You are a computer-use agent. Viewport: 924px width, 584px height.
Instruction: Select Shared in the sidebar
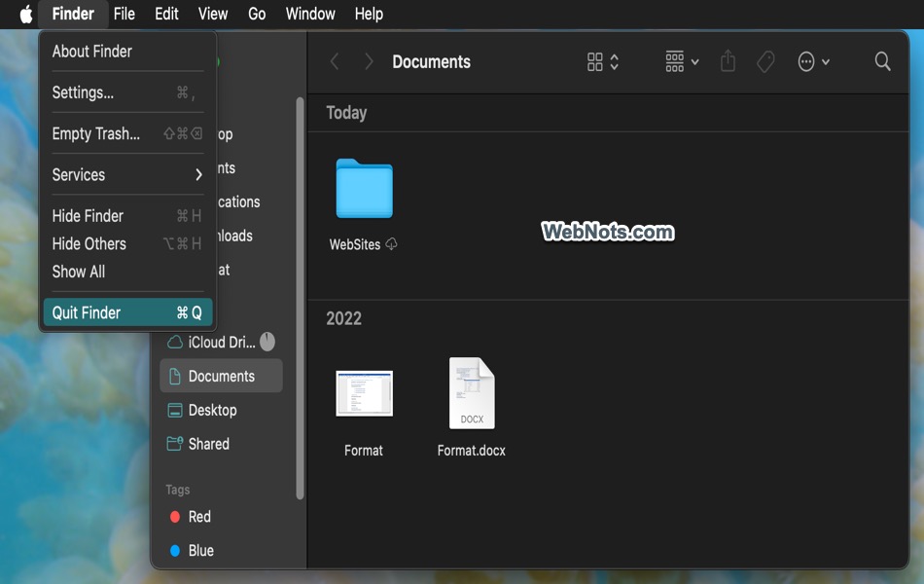point(221,444)
